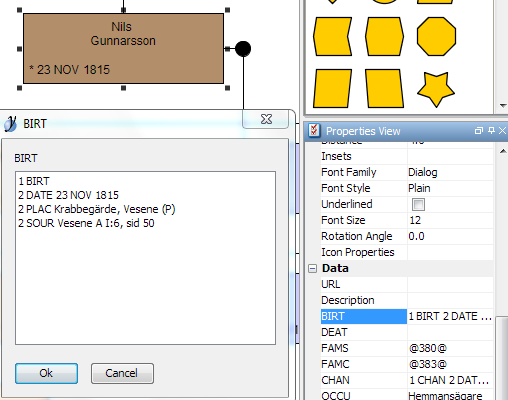Screen dimensions: 508x400
Task: Select the Nils Gunnarsson node
Action: pos(123,48)
